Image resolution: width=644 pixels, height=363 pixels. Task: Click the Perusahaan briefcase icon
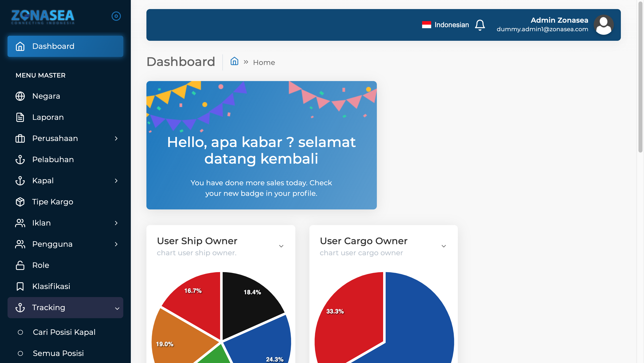20,138
